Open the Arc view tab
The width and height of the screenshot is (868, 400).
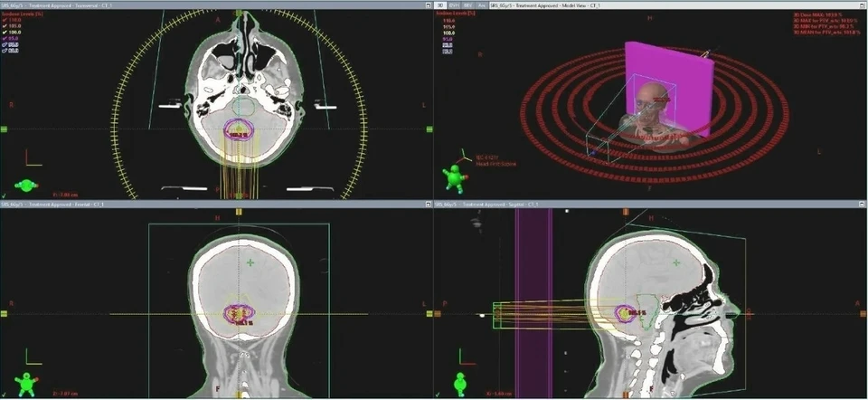481,5
